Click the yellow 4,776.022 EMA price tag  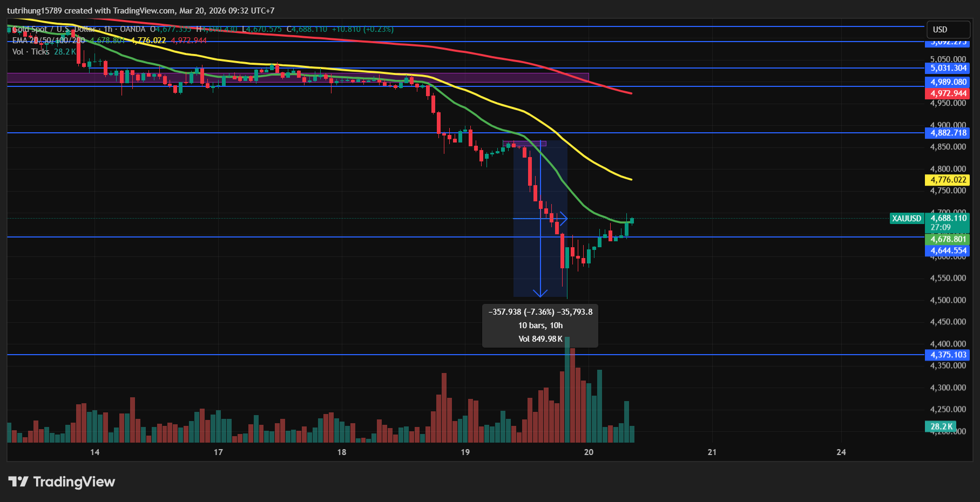tap(948, 180)
